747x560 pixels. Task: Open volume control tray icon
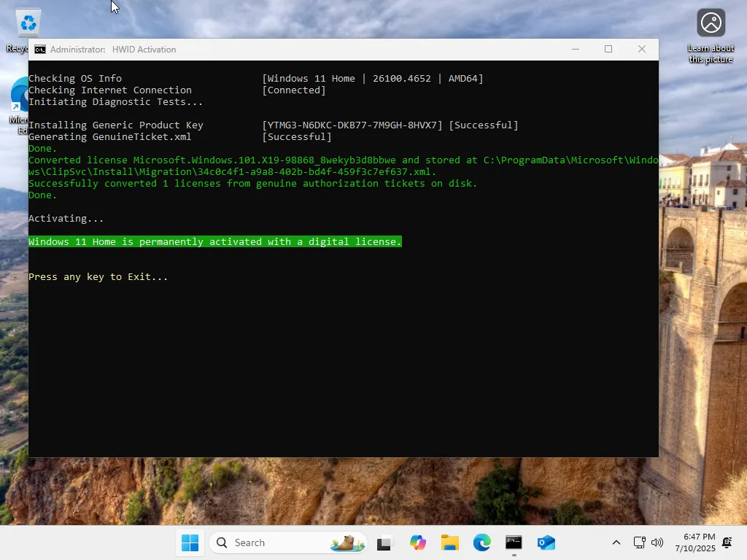coord(657,542)
